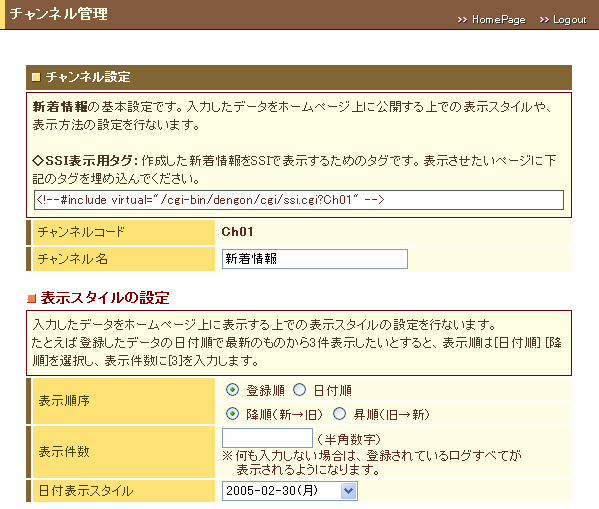Image resolution: width=599 pixels, height=509 pixels.
Task: Click the (半角数字) hint text
Action: (349, 439)
